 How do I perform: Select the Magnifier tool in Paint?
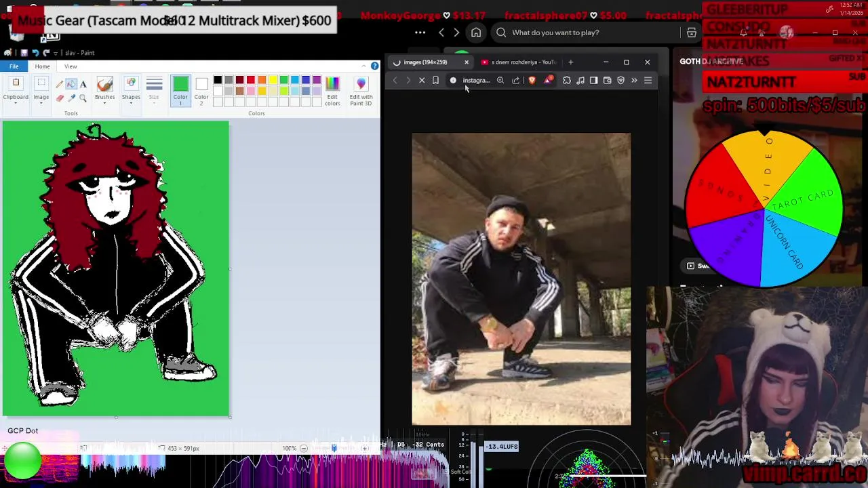tap(83, 98)
